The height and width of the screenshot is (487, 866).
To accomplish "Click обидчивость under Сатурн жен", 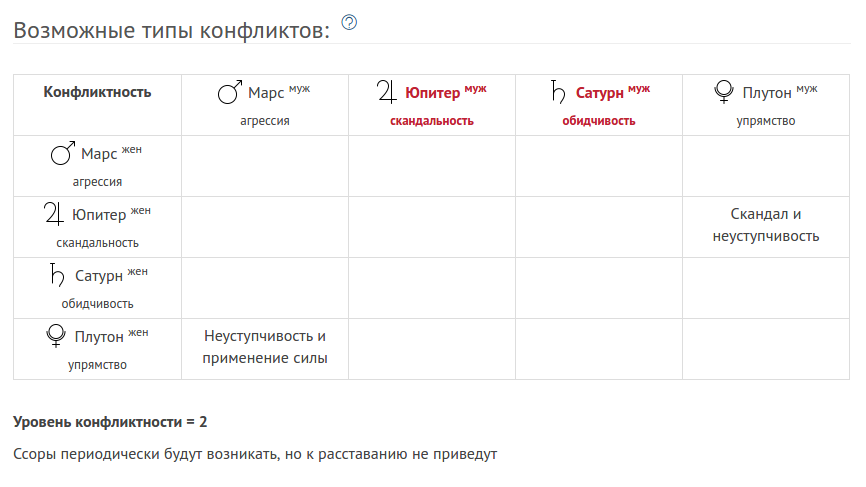I will 97,304.
